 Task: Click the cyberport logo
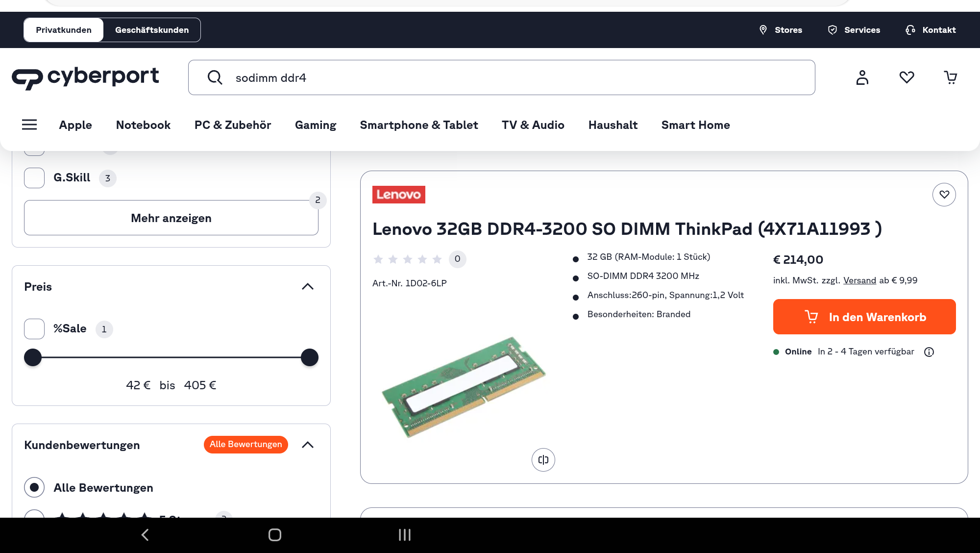tap(86, 77)
